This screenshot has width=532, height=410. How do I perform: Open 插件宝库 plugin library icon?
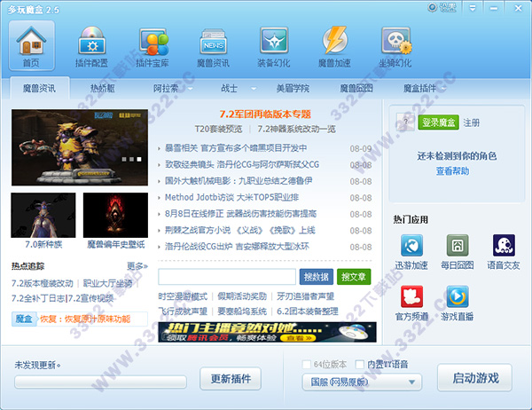pos(153,45)
